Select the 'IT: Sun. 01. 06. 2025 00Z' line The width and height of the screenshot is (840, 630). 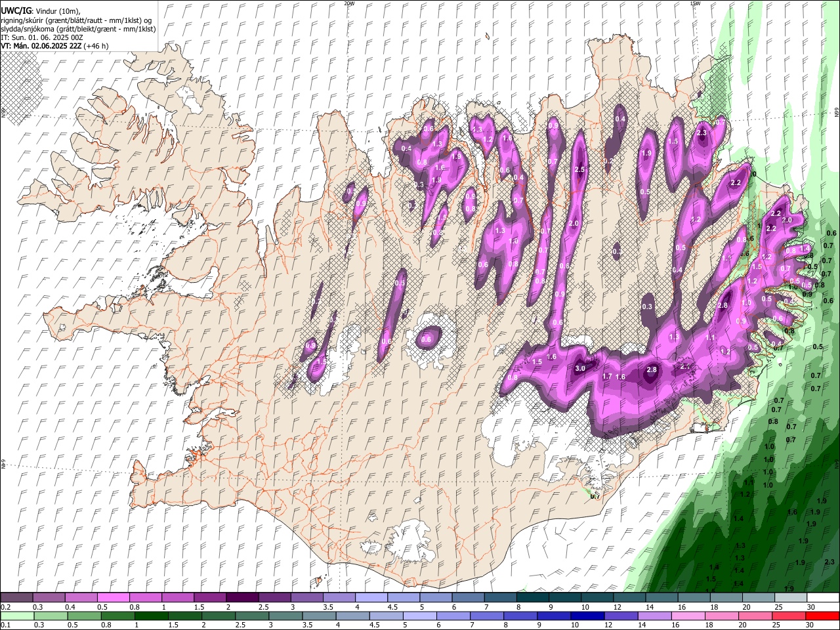coord(41,37)
